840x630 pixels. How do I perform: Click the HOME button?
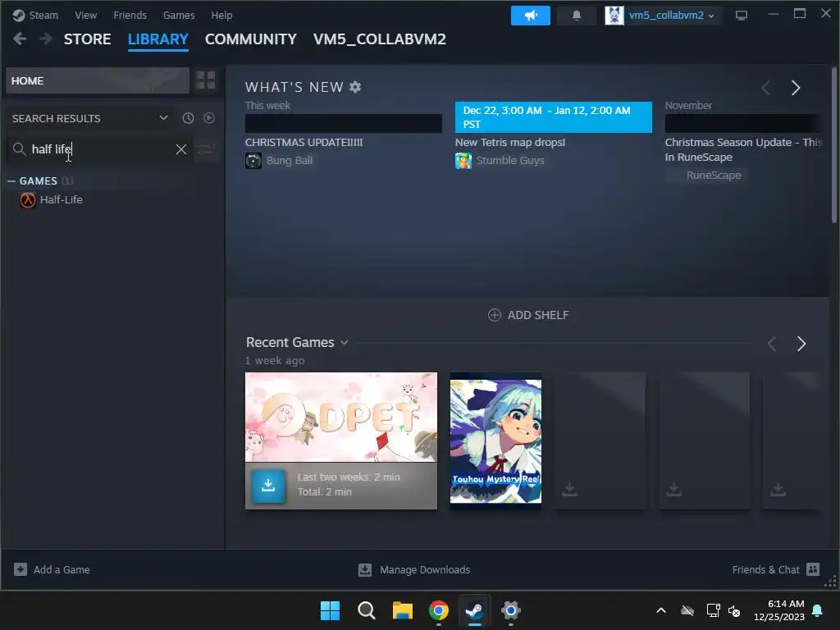point(98,80)
